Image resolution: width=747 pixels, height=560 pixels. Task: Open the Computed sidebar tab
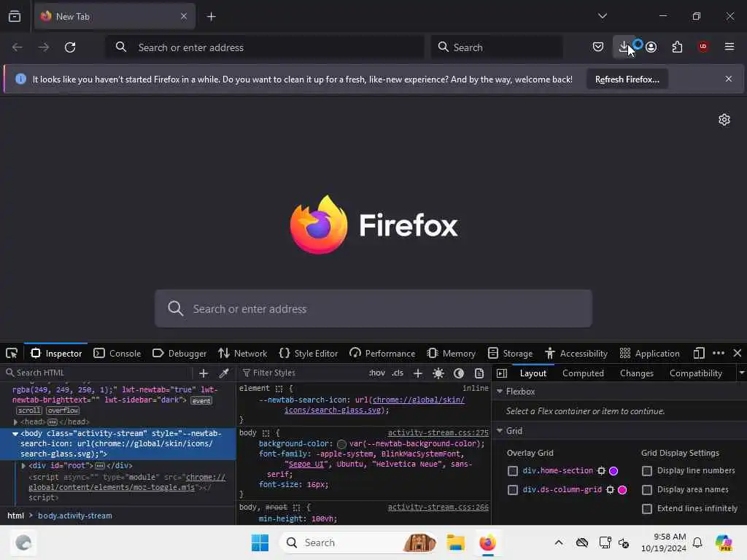tap(583, 373)
